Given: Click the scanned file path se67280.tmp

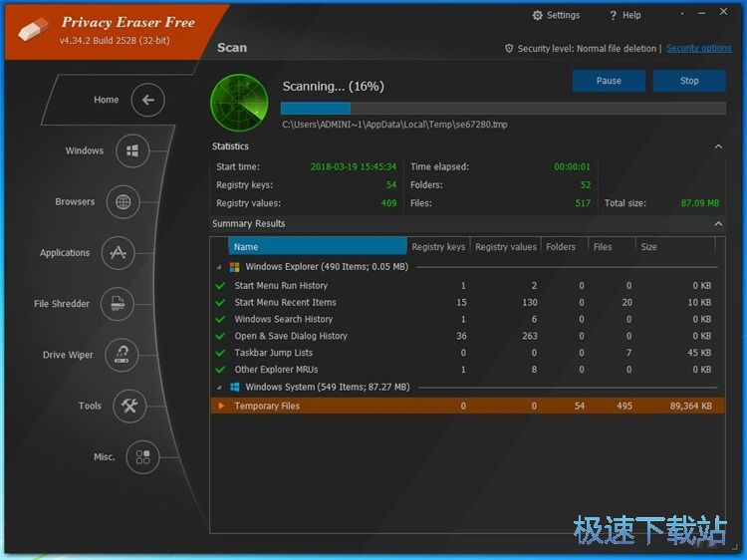Looking at the screenshot, I should [x=395, y=125].
